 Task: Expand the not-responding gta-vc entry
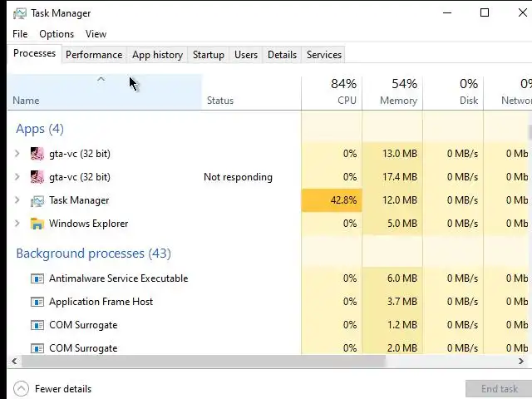(x=17, y=177)
